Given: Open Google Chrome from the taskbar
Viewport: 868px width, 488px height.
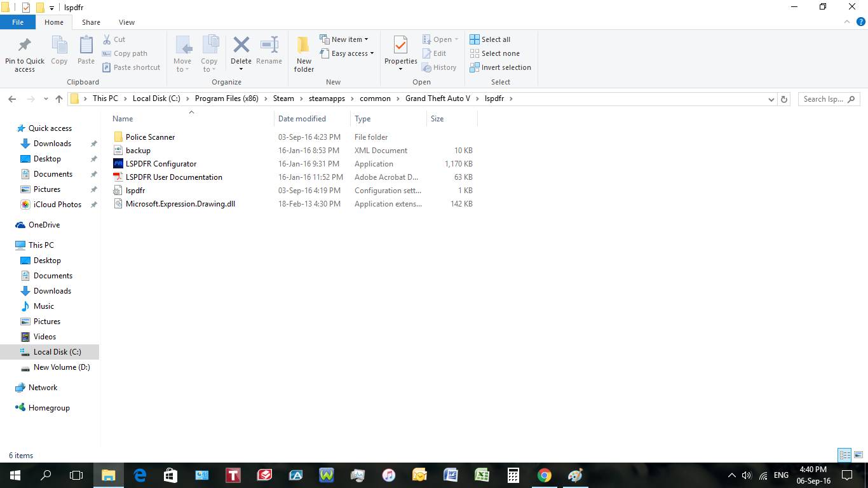Looking at the screenshot, I should pyautogui.click(x=544, y=475).
